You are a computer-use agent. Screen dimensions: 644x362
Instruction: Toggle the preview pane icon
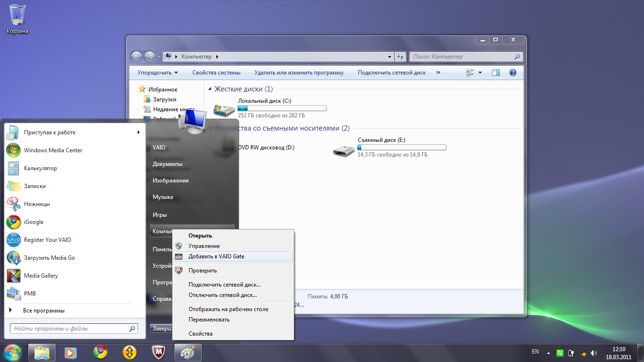coord(495,73)
